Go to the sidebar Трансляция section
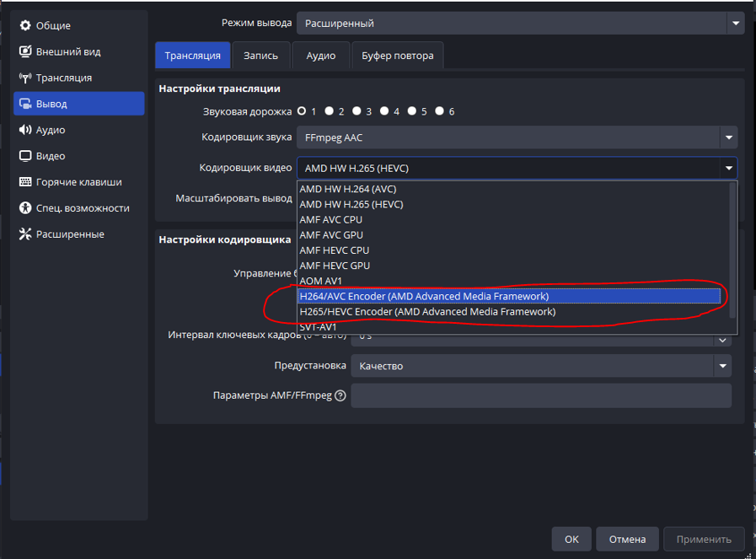 click(79, 78)
